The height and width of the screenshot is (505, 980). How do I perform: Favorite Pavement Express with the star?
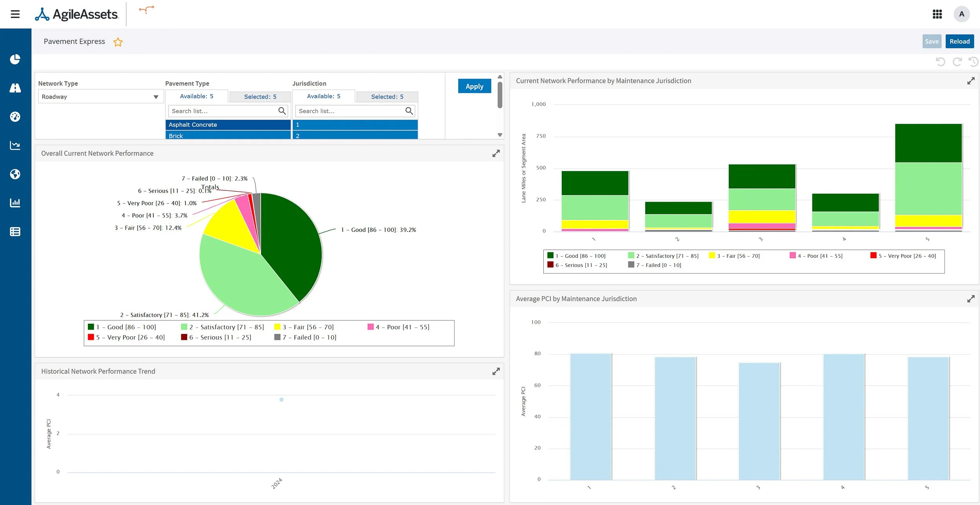tap(118, 42)
